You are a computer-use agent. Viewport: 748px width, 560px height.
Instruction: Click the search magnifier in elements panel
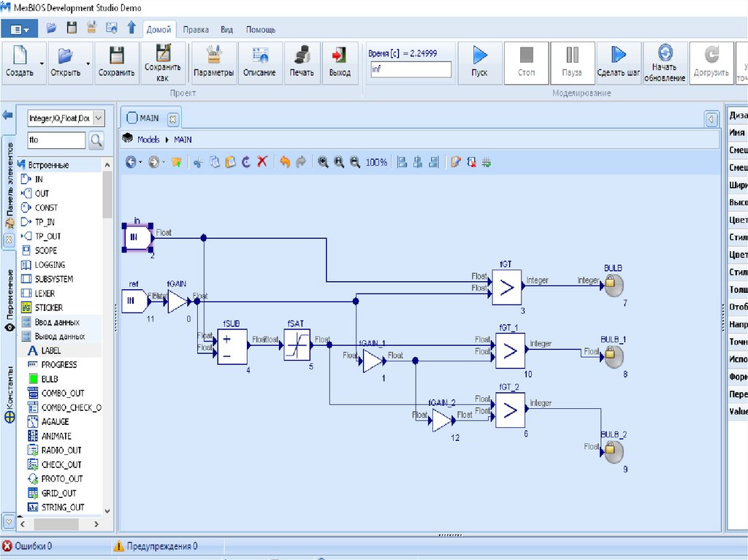click(x=96, y=140)
